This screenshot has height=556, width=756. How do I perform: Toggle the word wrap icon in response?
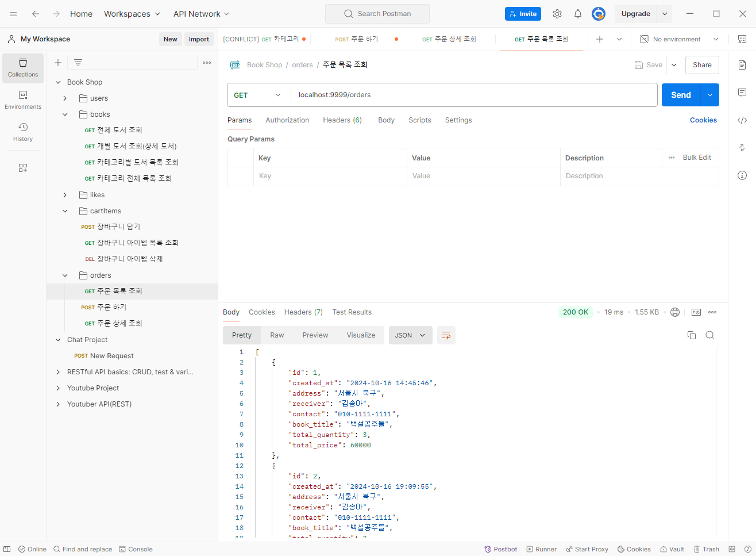[x=446, y=335]
